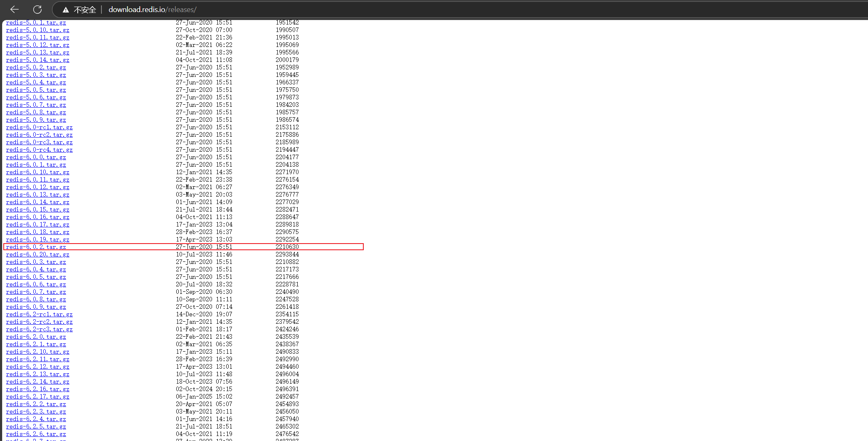The image size is (868, 441).
Task: Open redis-6.2-rc1.tar.gz link
Action: coord(39,314)
